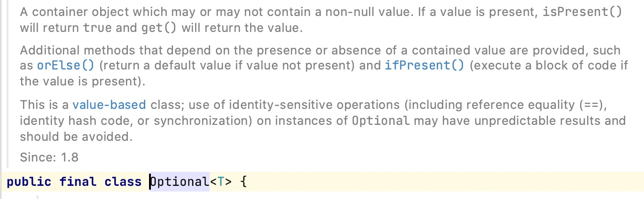Click the final keyword in the declaration
Image resolution: width=644 pixels, height=199 pixels.
click(78, 182)
